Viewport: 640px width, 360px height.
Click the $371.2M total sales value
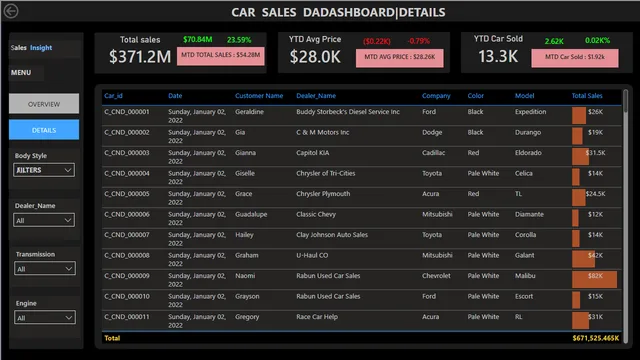(x=140, y=57)
